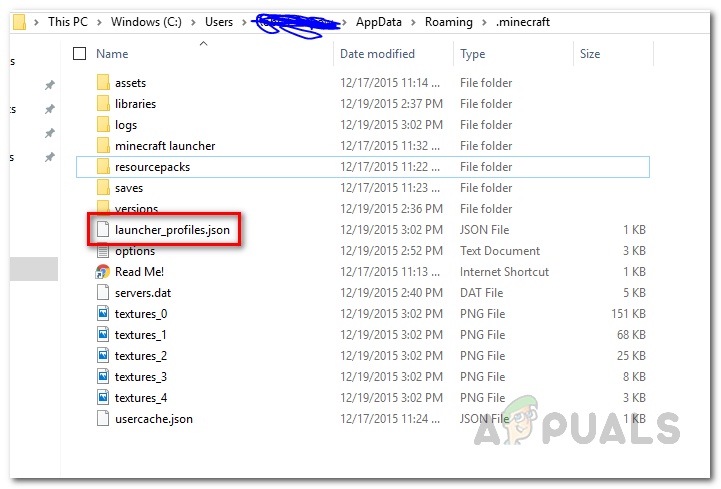Sort by Name column header
Viewport: 721px width, 489px height.
(112, 54)
